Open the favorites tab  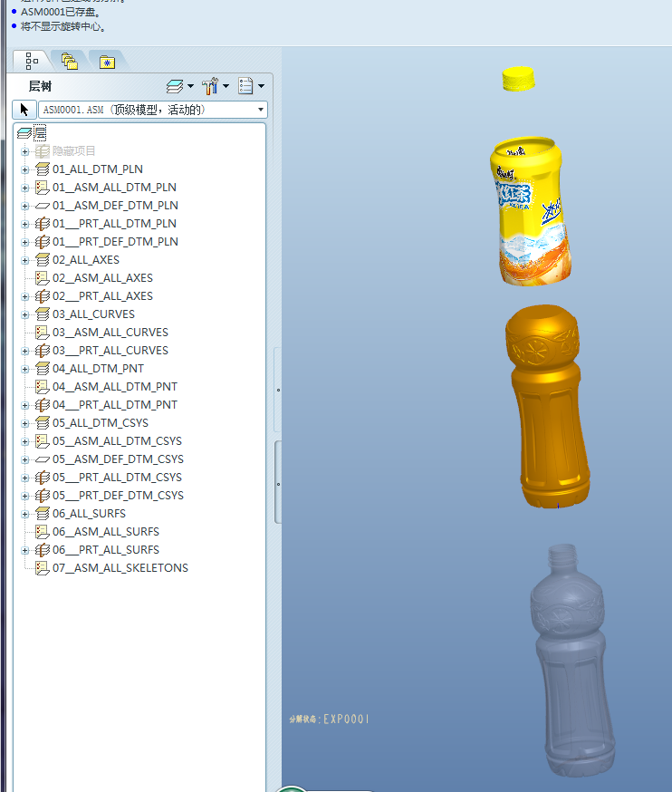107,63
